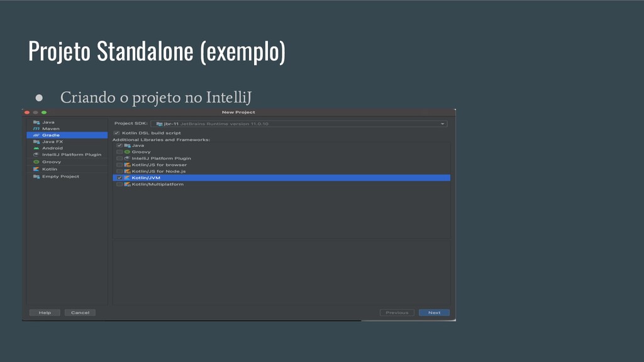Enable IntelliJ Platform Plugin framework checkbox
Image resolution: width=644 pixels, height=362 pixels.
click(x=119, y=158)
